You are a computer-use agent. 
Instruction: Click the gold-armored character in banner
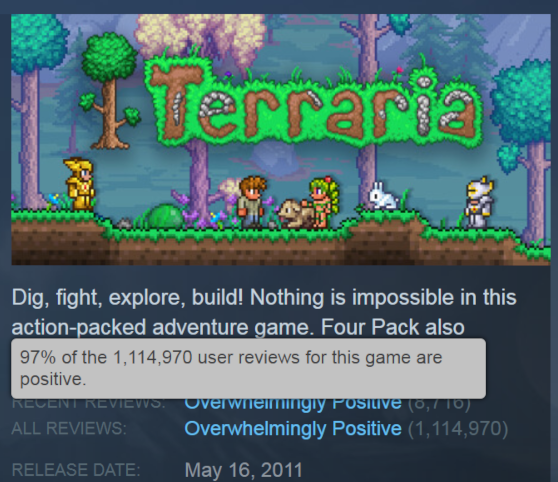[x=79, y=184]
